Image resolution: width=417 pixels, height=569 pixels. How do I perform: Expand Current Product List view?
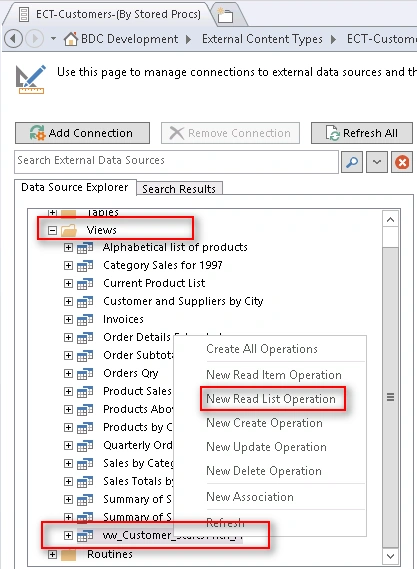coord(68,283)
